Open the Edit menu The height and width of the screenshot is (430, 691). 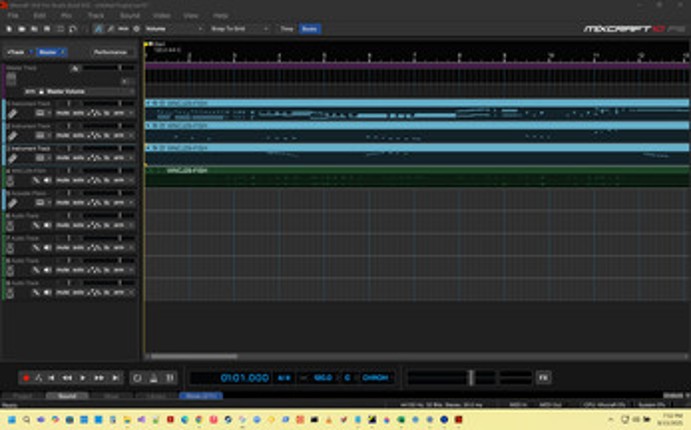tap(39, 15)
